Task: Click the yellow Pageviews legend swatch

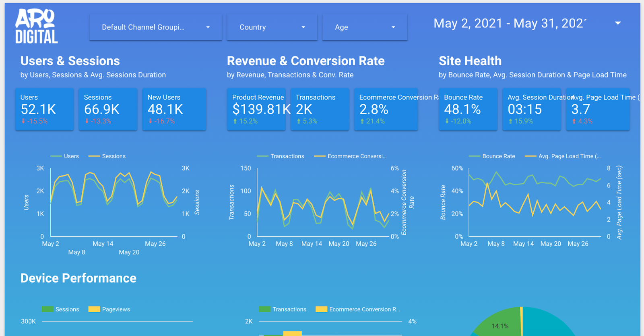Action: (94, 309)
